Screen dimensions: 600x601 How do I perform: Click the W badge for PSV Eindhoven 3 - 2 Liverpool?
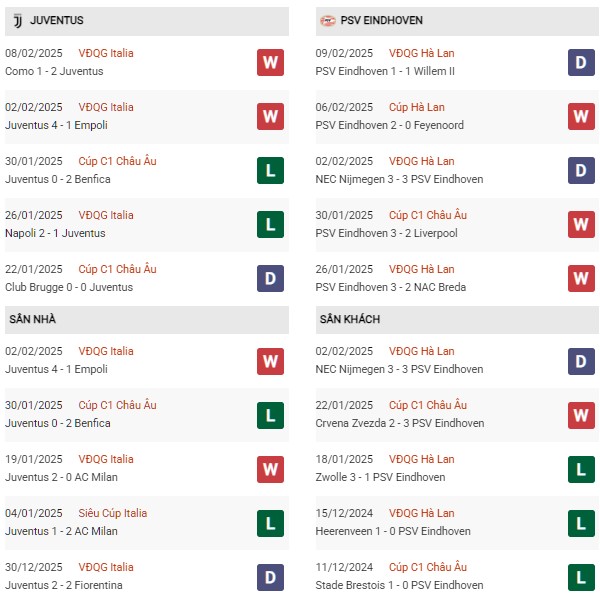pyautogui.click(x=581, y=224)
